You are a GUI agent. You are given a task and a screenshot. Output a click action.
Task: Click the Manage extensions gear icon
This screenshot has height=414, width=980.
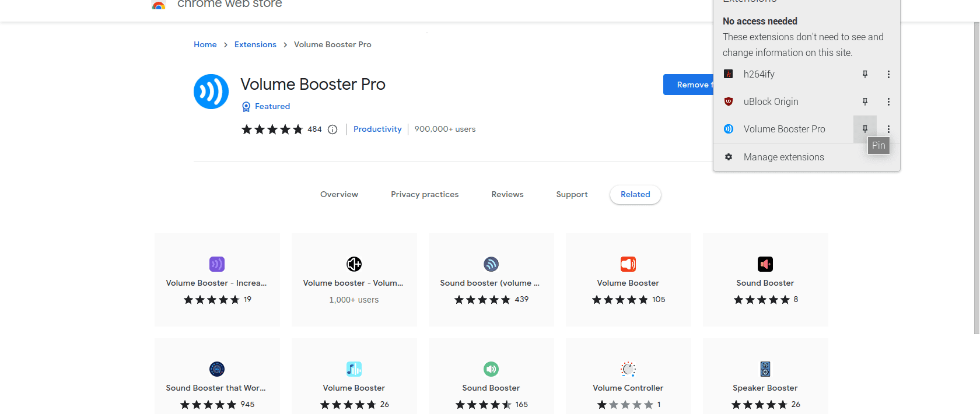click(729, 157)
